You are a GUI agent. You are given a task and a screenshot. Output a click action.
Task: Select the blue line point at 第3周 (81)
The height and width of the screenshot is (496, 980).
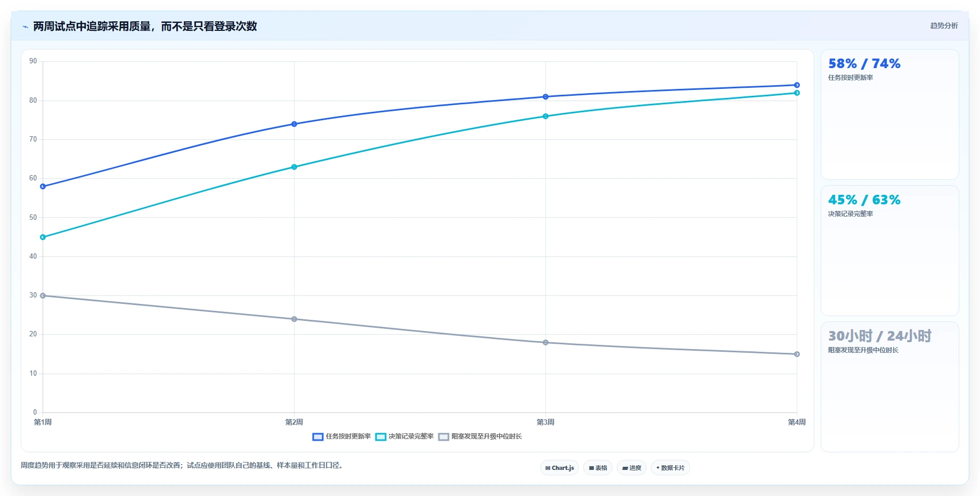pos(545,97)
